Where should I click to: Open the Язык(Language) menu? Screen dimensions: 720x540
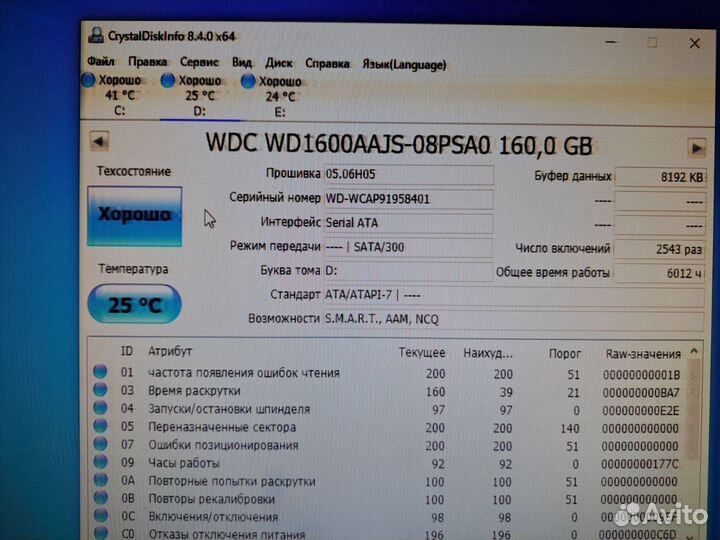pos(404,64)
